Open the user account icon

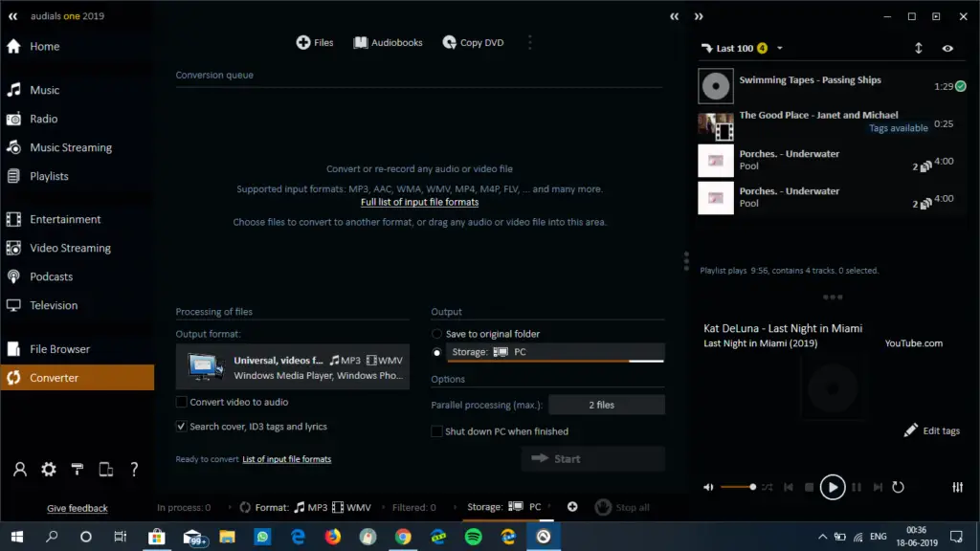click(x=20, y=469)
